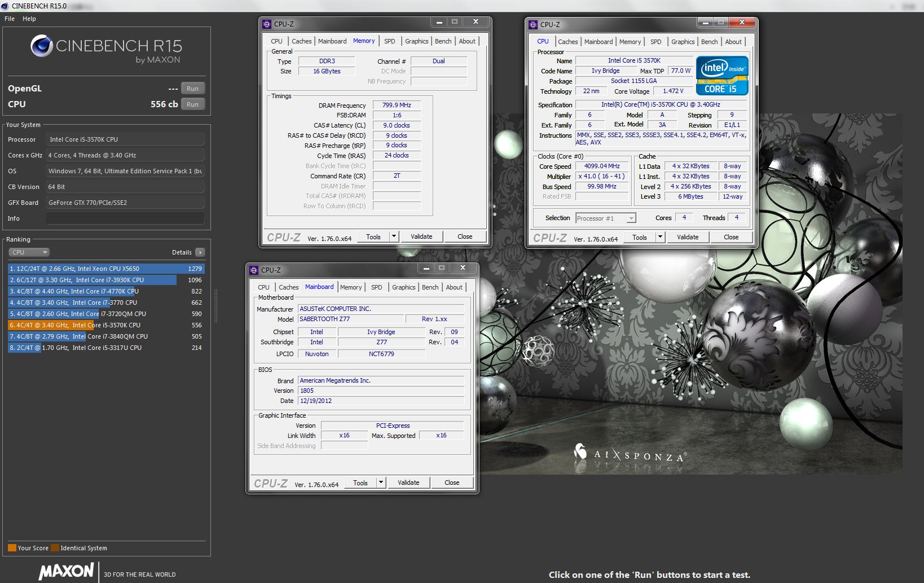The height and width of the screenshot is (583, 924).
Task: Switch to CPU tab in Mainboard CPU-Z window
Action: [263, 287]
